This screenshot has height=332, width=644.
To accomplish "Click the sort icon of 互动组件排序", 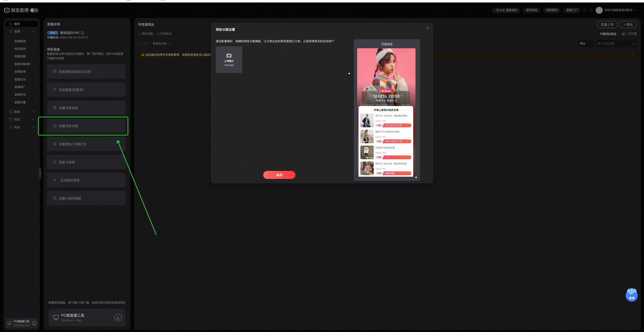I will (x=55, y=180).
